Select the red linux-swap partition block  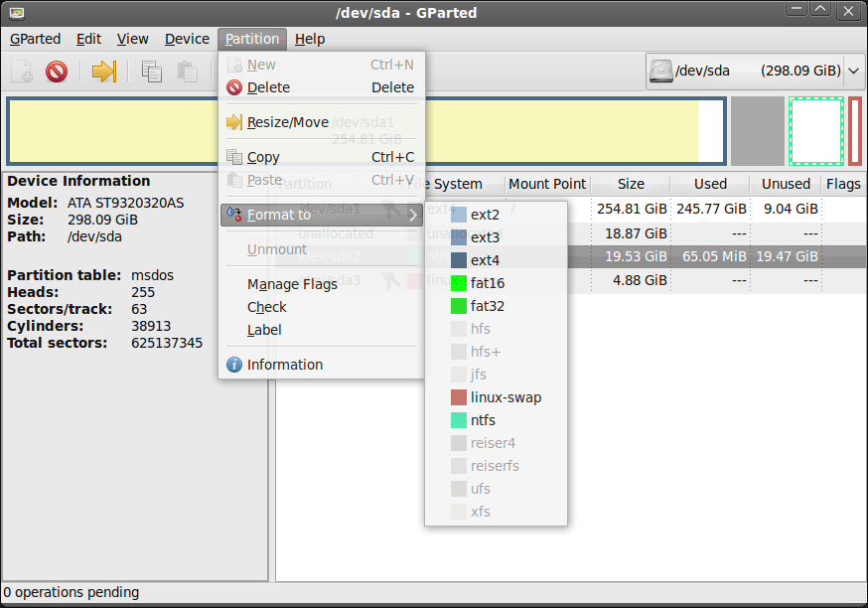855,131
